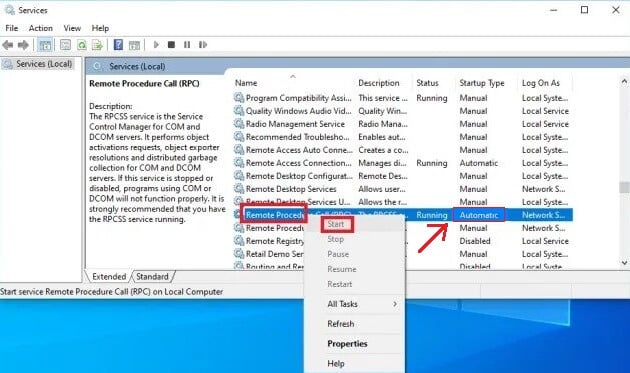Viewport: 630px width, 373px height.
Task: Click gear icon of Retail Demo Service
Action: (239, 254)
